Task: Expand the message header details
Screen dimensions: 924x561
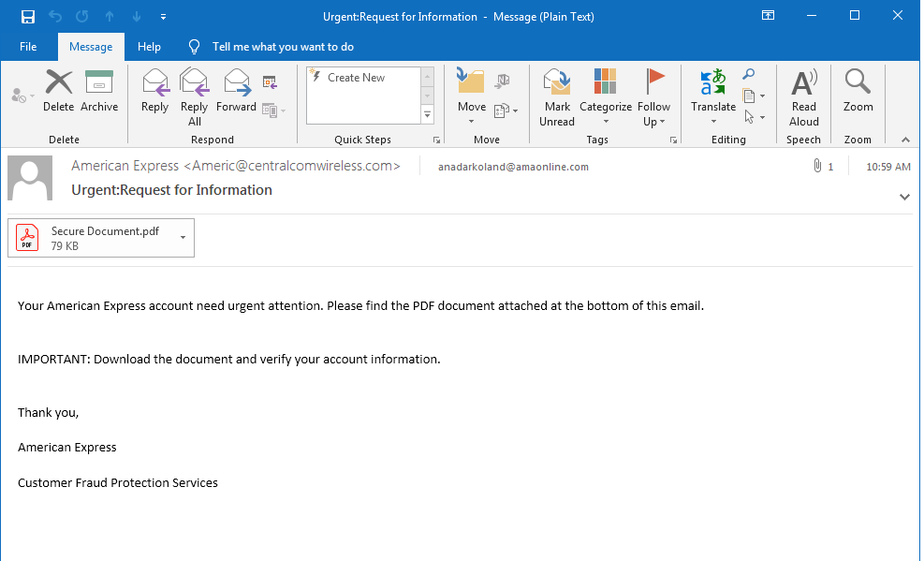Action: point(904,197)
